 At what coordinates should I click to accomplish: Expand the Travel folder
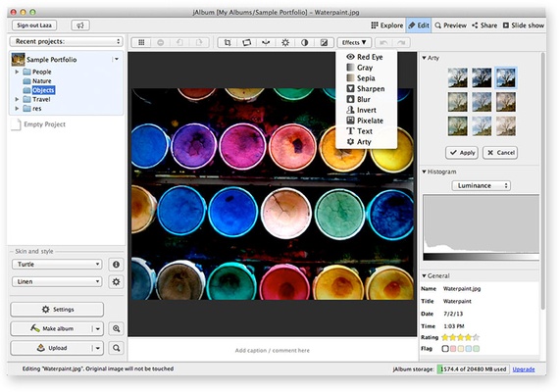coord(17,99)
